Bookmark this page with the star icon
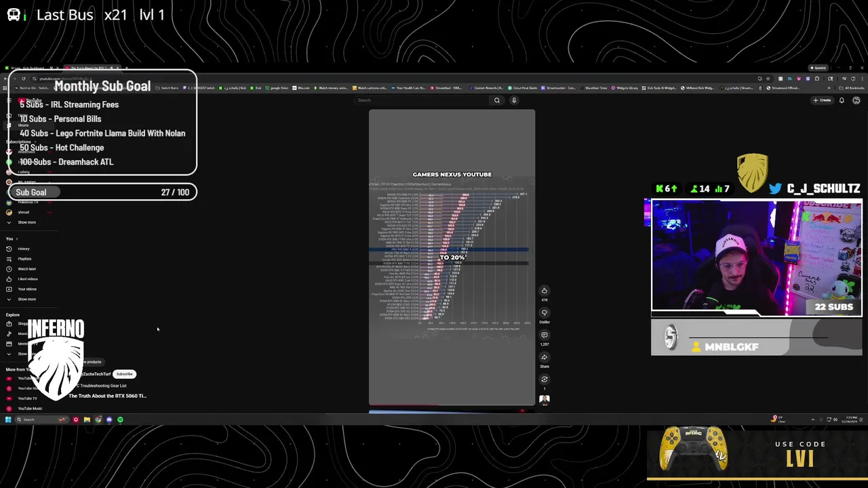This screenshot has height=488, width=868. (768, 79)
